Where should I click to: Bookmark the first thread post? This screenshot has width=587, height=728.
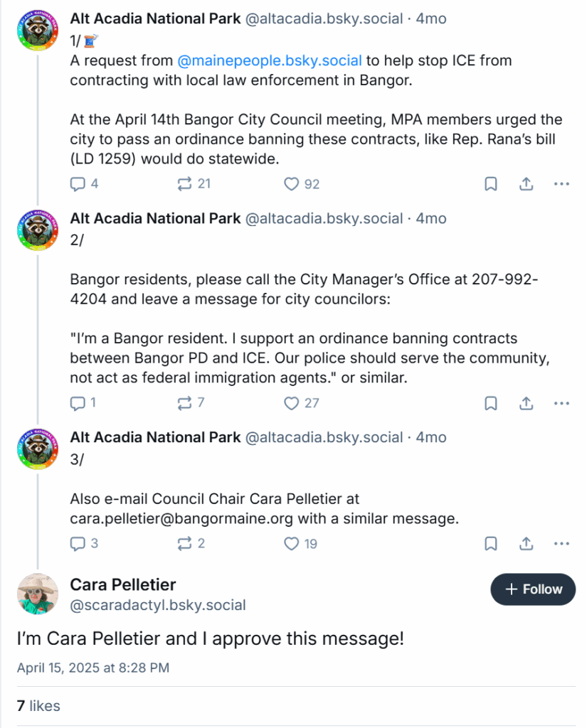(x=490, y=184)
